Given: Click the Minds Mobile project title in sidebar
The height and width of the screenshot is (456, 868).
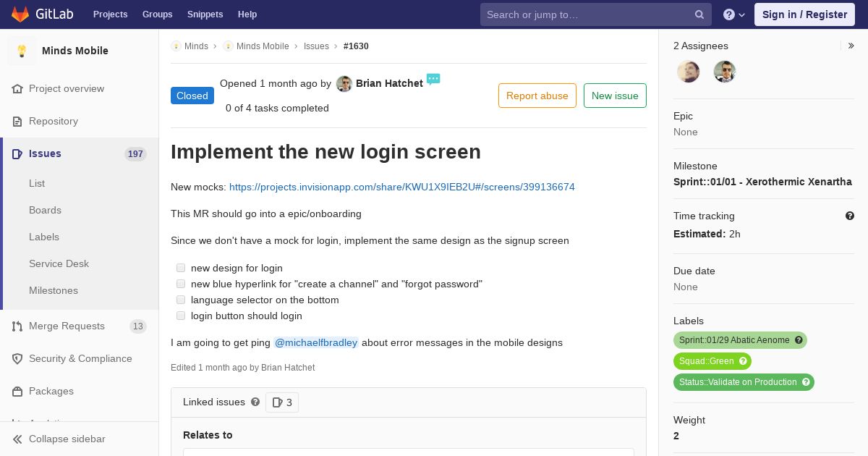Looking at the screenshot, I should (75, 51).
